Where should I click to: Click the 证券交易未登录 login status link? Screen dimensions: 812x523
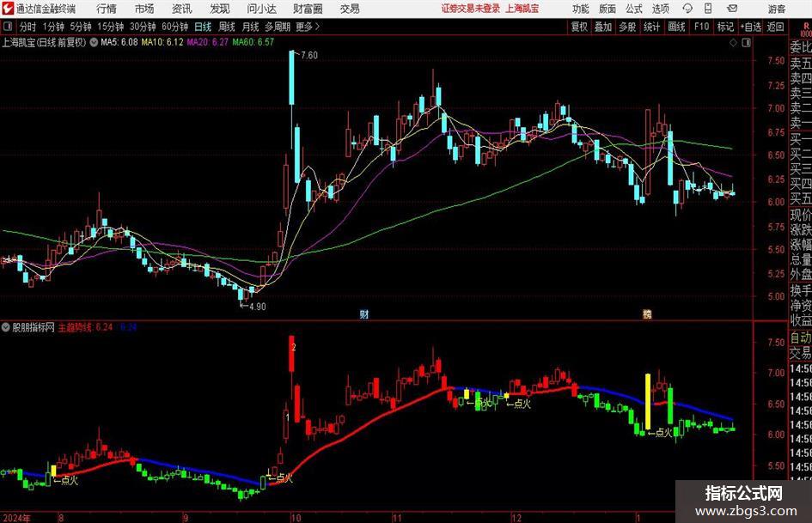tap(471, 9)
